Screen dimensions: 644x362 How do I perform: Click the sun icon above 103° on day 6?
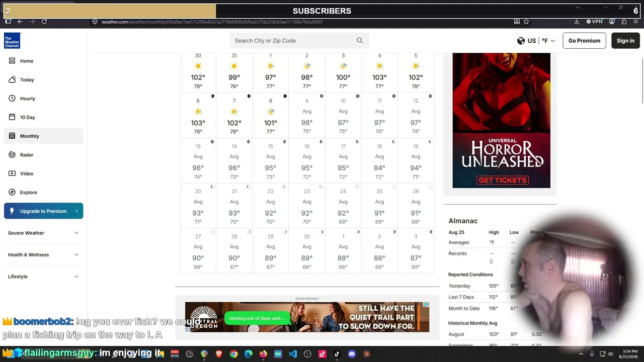198,112
